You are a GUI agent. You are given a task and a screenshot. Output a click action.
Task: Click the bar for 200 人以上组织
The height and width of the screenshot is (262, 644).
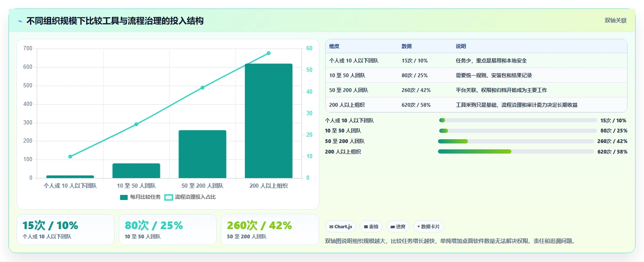269,121
